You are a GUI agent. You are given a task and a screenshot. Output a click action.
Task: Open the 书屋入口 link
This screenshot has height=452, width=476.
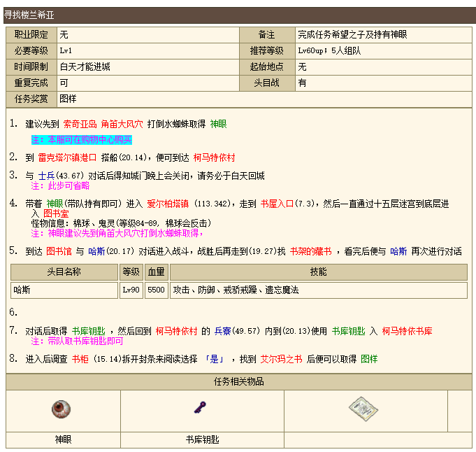coord(277,204)
